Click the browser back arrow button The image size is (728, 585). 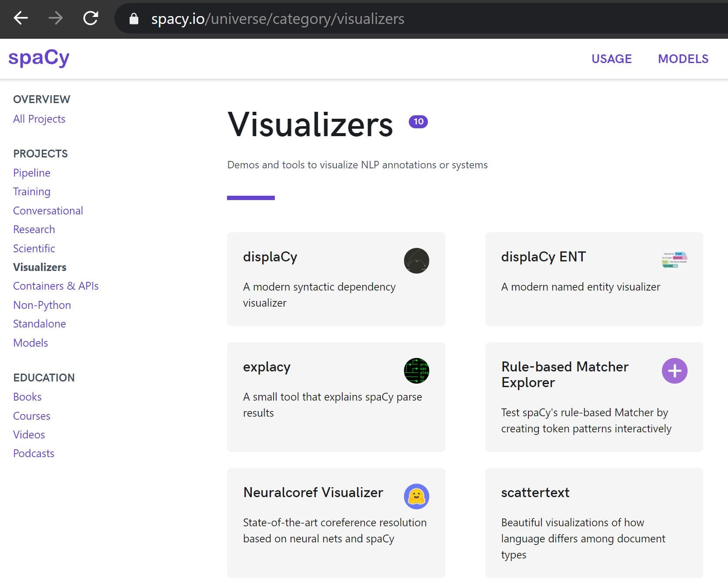[x=21, y=18]
